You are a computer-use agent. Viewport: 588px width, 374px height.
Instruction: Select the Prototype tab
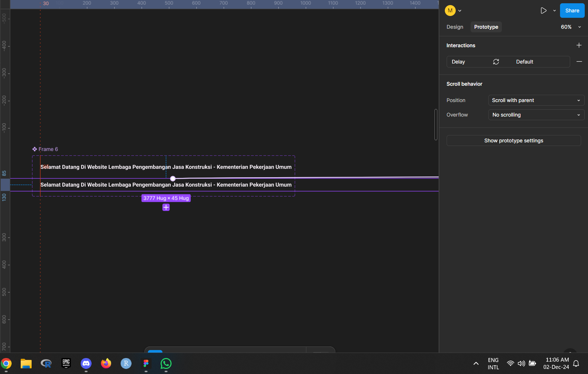pos(486,27)
